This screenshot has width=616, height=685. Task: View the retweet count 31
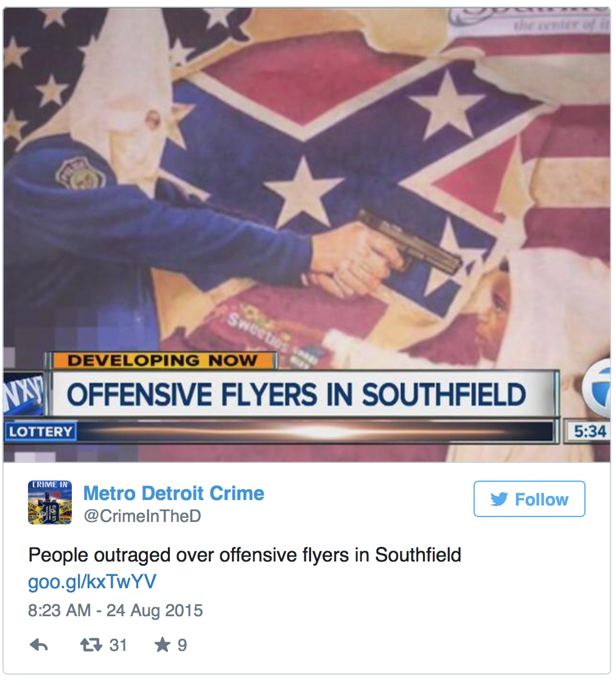coord(118,645)
